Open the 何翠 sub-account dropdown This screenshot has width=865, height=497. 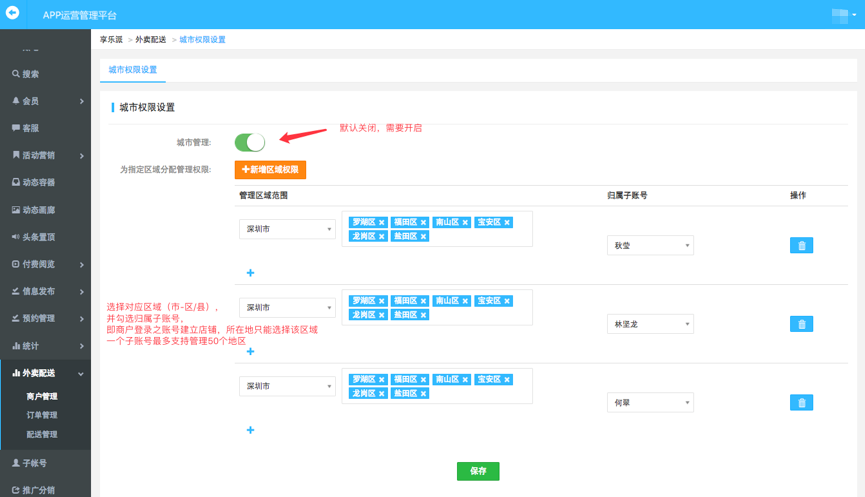point(650,402)
